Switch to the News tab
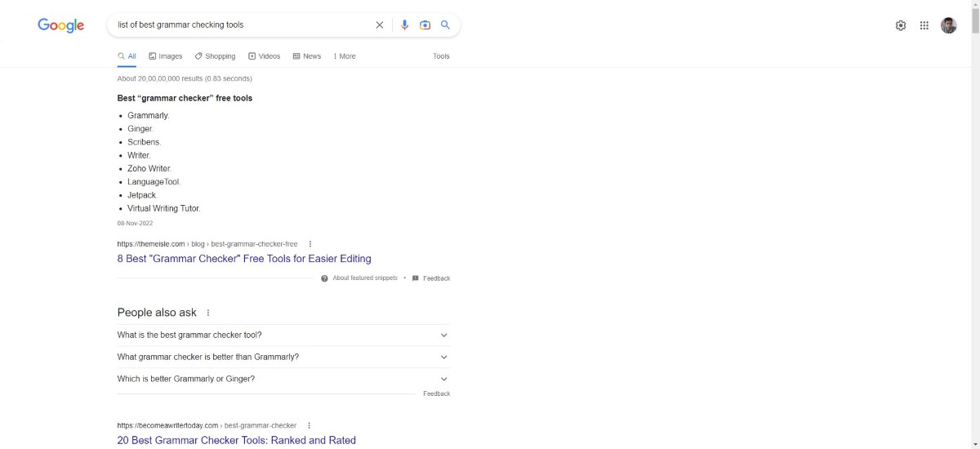 pyautogui.click(x=307, y=56)
